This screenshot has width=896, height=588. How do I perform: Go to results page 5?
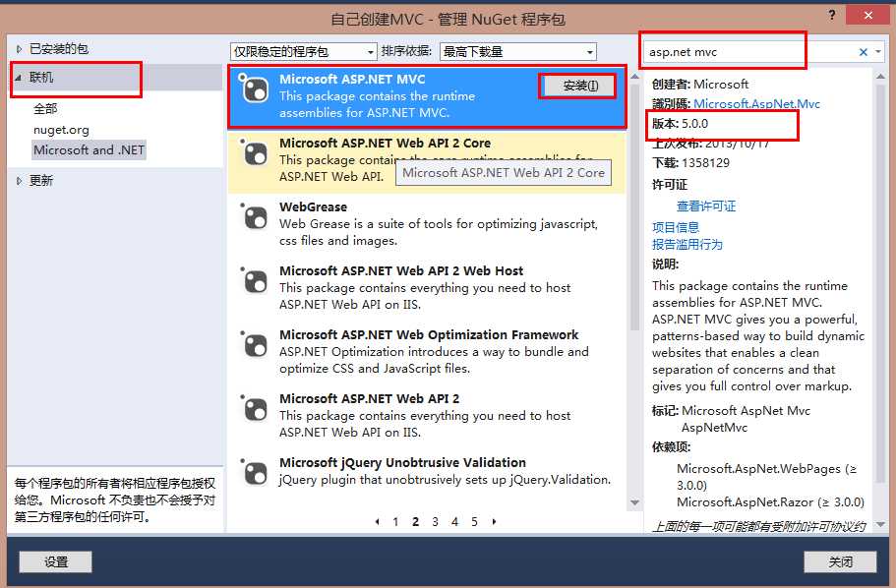(x=474, y=522)
